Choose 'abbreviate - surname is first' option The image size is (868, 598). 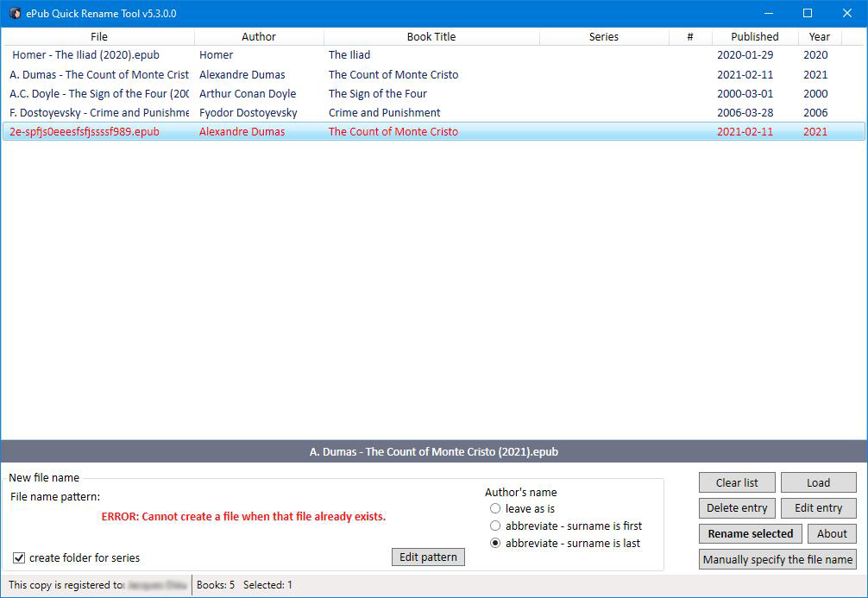point(496,526)
